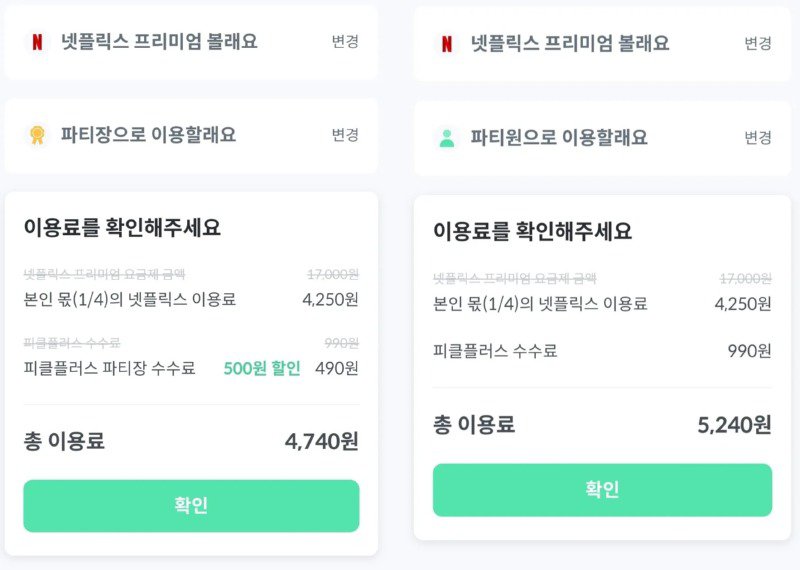
Task: Click the 990원 피클플러스 수수료 amount on the party-member card
Action: point(749,351)
